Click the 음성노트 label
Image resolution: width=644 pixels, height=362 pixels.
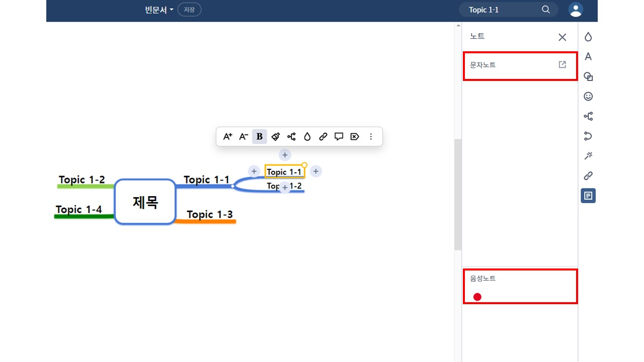(483, 278)
